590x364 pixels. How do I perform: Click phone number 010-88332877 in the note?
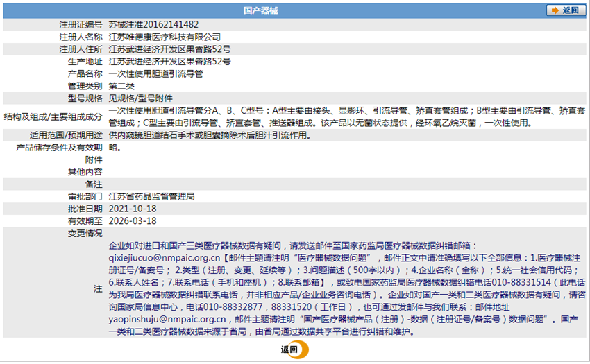point(233,307)
